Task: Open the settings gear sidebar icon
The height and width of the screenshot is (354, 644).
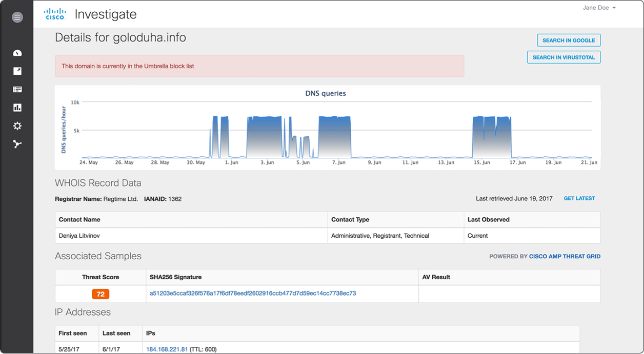Action: [17, 126]
